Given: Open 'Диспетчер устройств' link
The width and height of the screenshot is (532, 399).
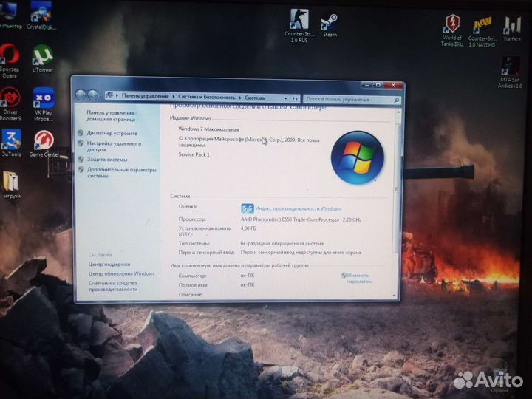Looking at the screenshot, I should tap(112, 133).
